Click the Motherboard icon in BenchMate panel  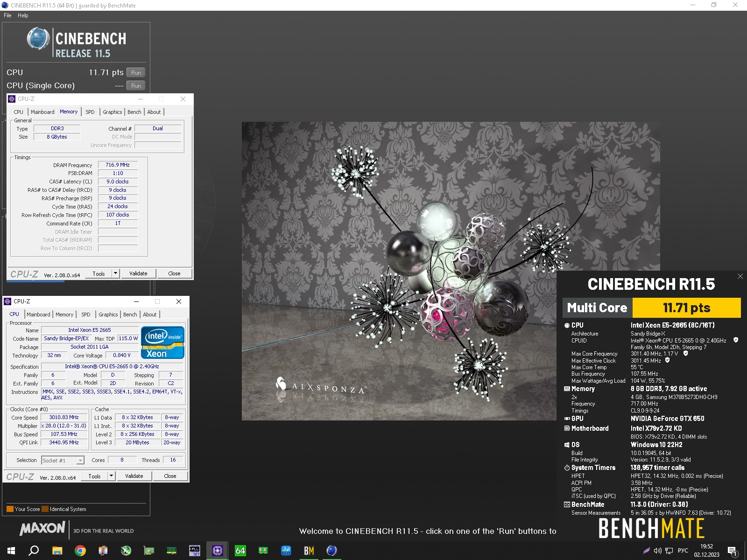point(567,428)
